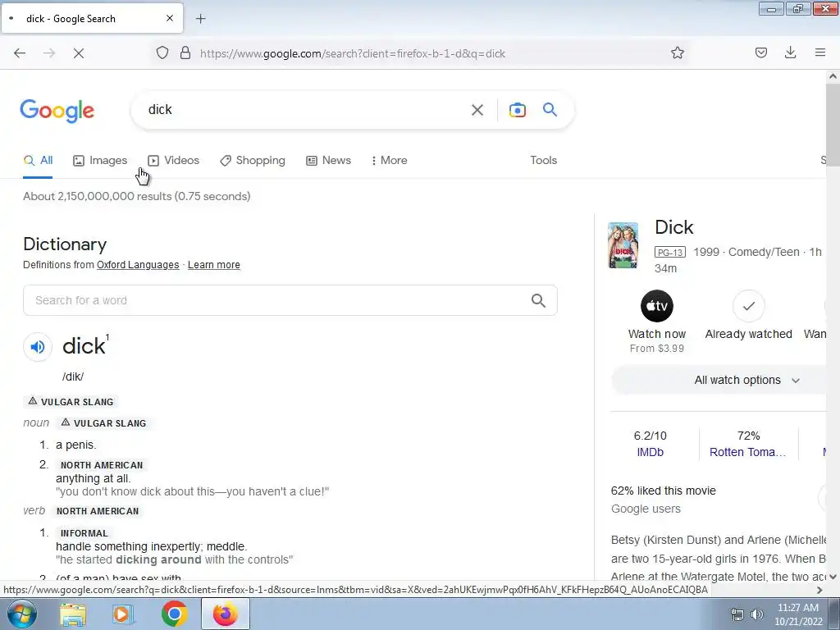The image size is (840, 630).
Task: Click the PG-13 rating badge
Action: [x=669, y=253]
